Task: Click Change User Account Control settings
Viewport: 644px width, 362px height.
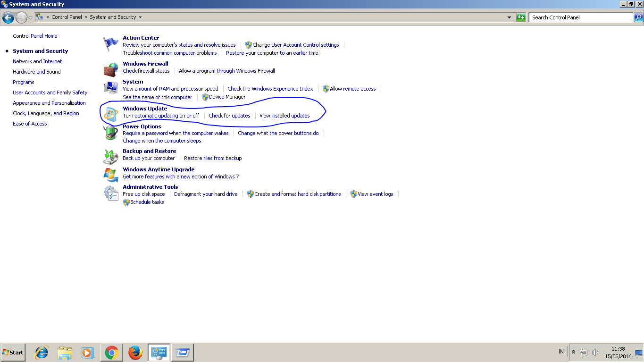Action: pos(296,45)
